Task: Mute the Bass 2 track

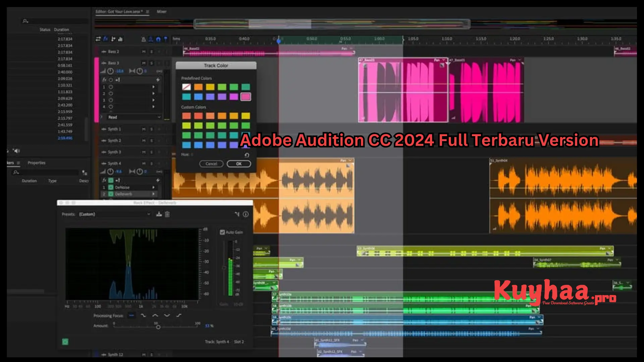Action: [x=144, y=52]
